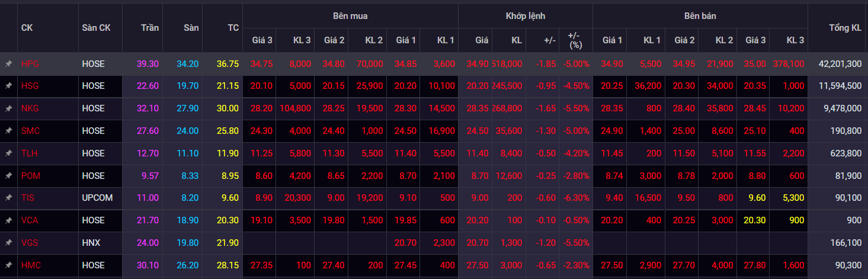This screenshot has width=868, height=279.
Task: Click the pin icon for HPG row
Action: pos(9,63)
